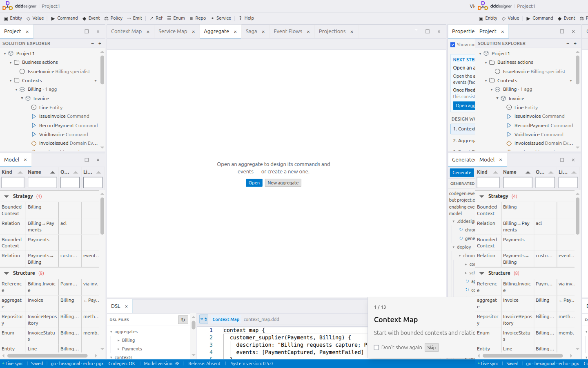Click the New aggregate button
Screen dimensions: 588x368
pyautogui.click(x=283, y=183)
